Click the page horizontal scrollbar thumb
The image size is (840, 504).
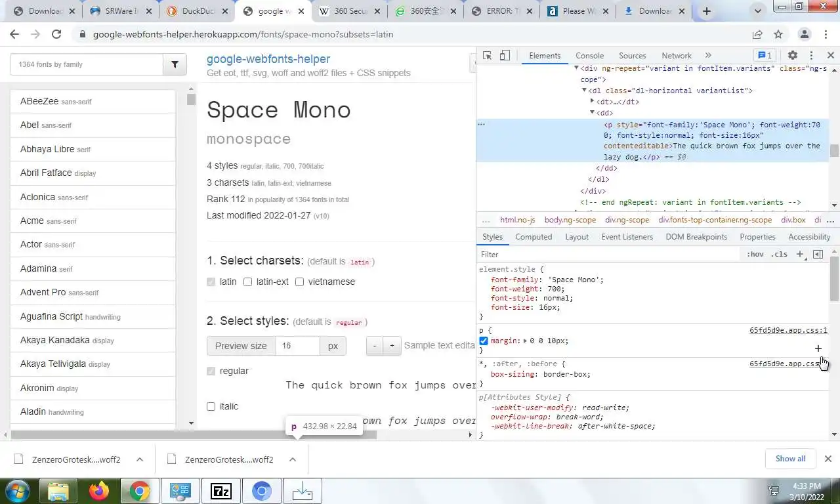click(194, 435)
